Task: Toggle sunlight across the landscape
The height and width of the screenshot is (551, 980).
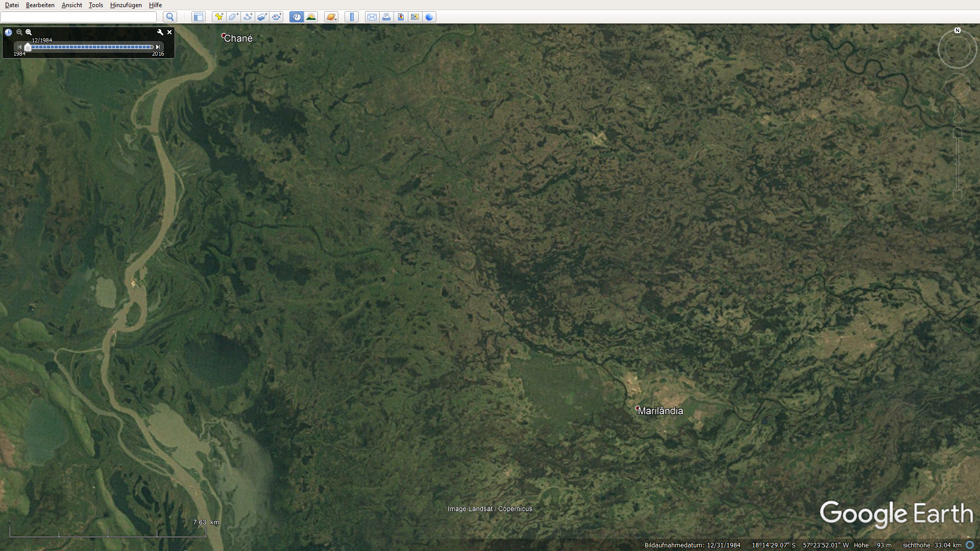Action: 311,17
